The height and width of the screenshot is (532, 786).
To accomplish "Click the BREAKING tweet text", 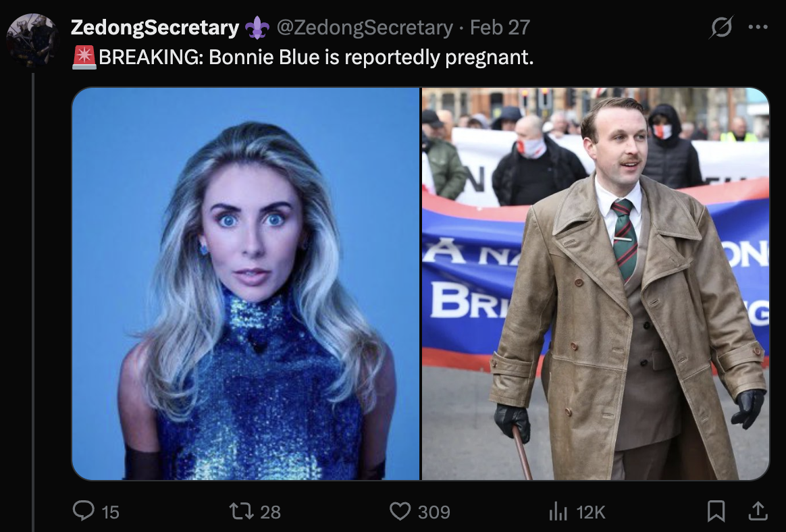I will coord(316,57).
